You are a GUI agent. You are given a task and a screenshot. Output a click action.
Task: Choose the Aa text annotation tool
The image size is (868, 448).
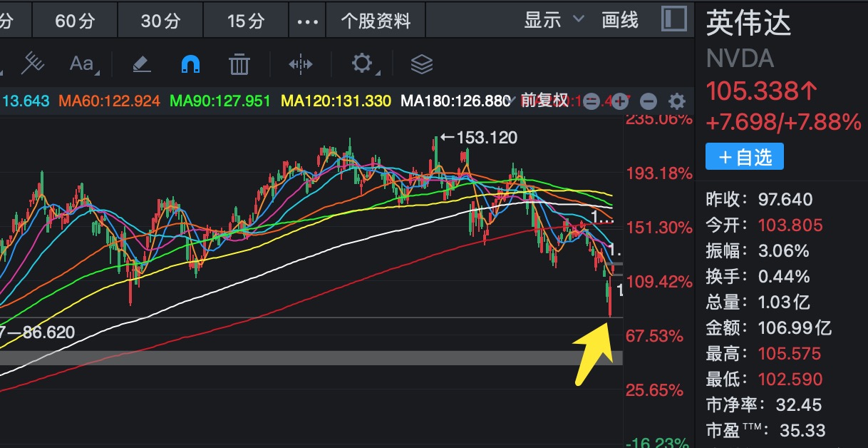point(82,64)
